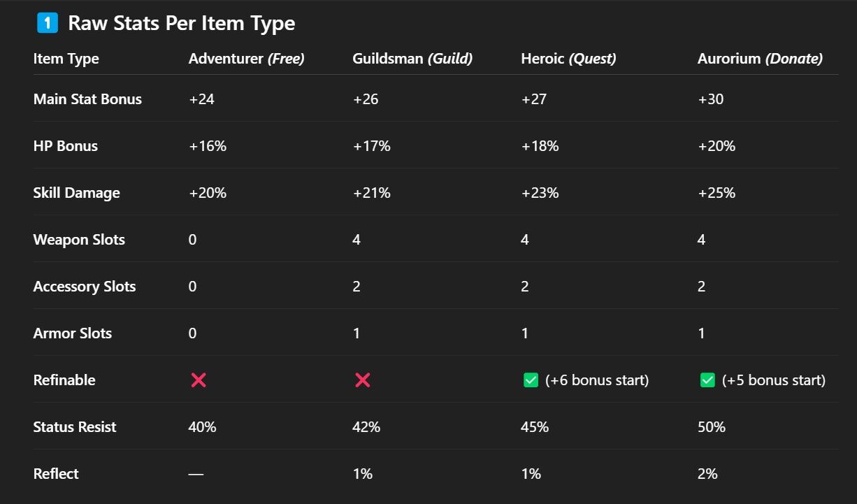
Task: Click the Main Stat Bonus row label
Action: point(87,99)
